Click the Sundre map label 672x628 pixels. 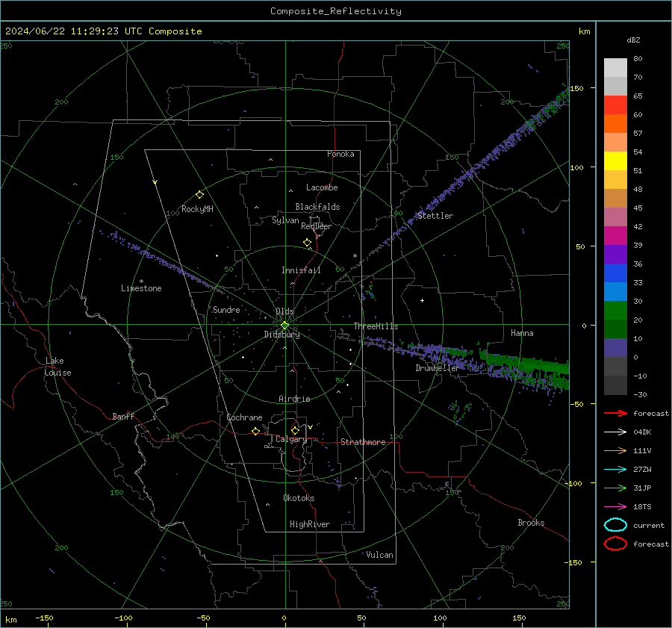(226, 309)
